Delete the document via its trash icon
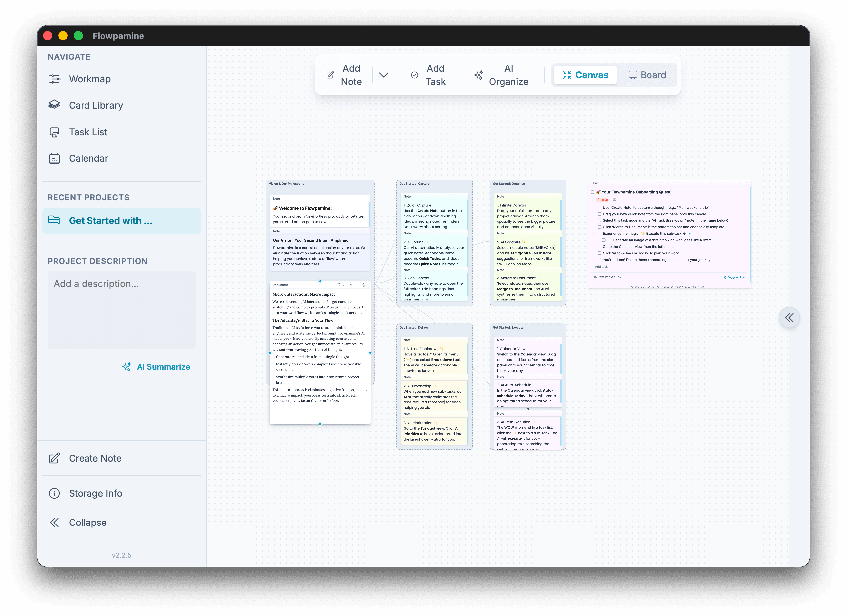This screenshot has width=847, height=616. (x=364, y=285)
